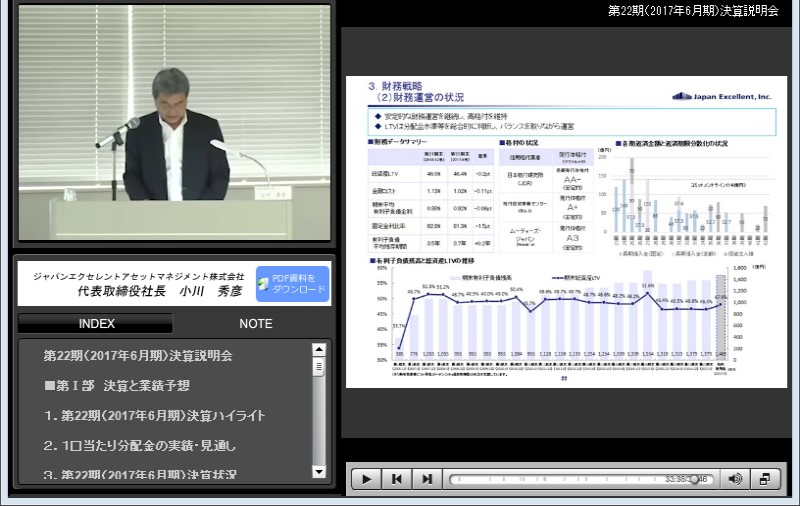Download the PDF資料 materials

pos(292,284)
